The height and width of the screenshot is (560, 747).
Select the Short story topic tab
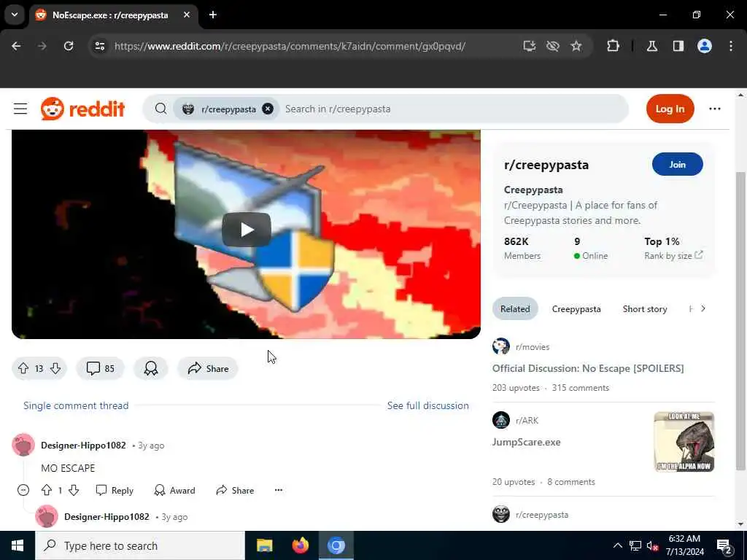tap(645, 309)
